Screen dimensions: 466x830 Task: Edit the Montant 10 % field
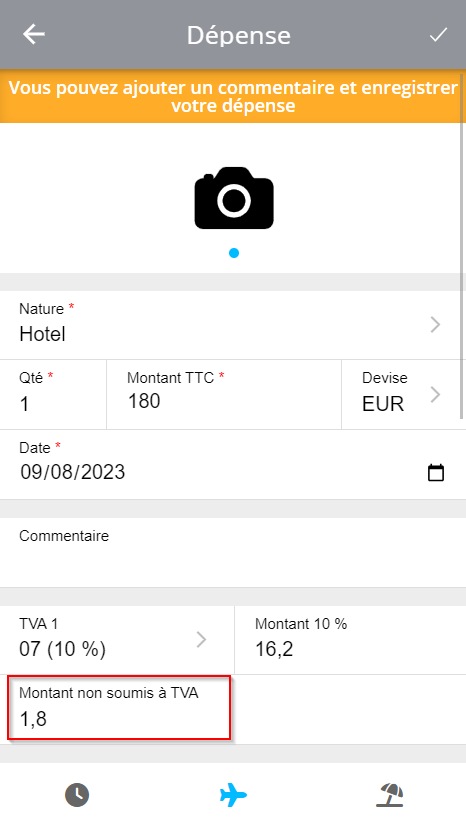click(350, 639)
